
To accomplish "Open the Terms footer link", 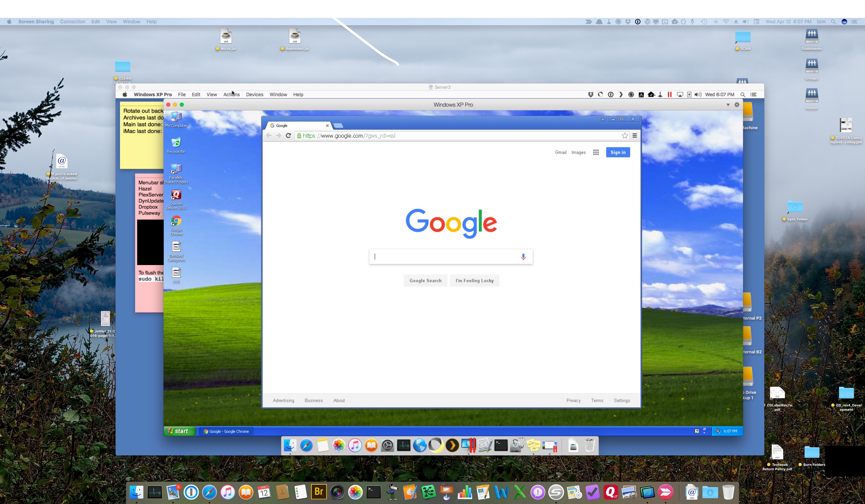I will 597,401.
